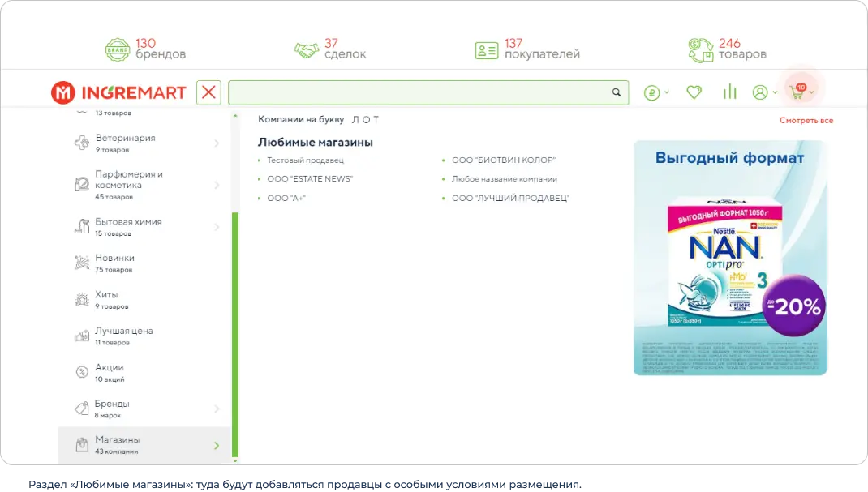Open the shopping cart icon

pyautogui.click(x=801, y=91)
